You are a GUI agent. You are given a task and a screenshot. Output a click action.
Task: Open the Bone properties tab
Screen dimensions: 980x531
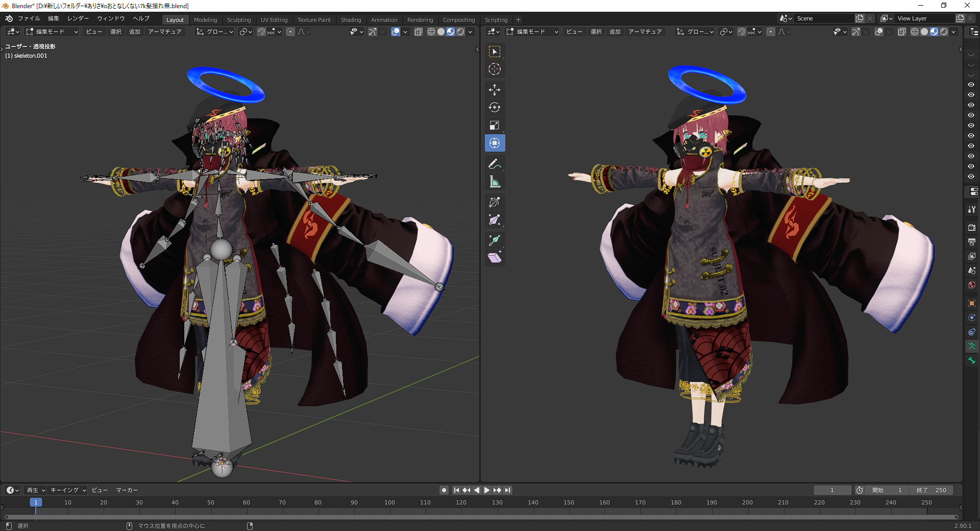coord(972,360)
